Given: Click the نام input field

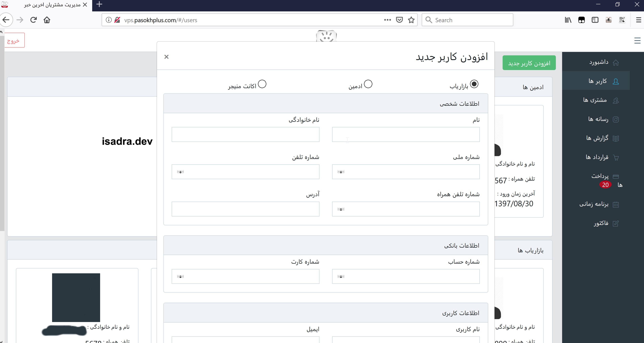Looking at the screenshot, I should pyautogui.click(x=406, y=134).
